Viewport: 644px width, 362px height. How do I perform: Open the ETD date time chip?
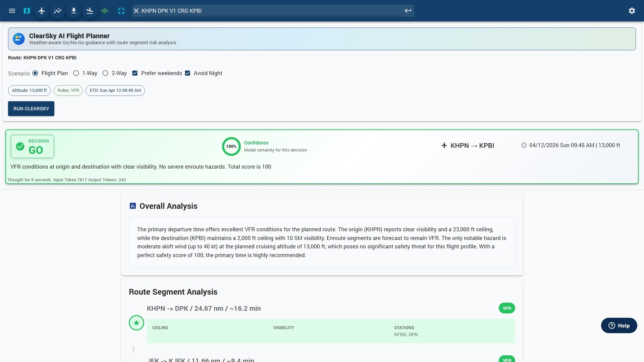[x=115, y=90]
